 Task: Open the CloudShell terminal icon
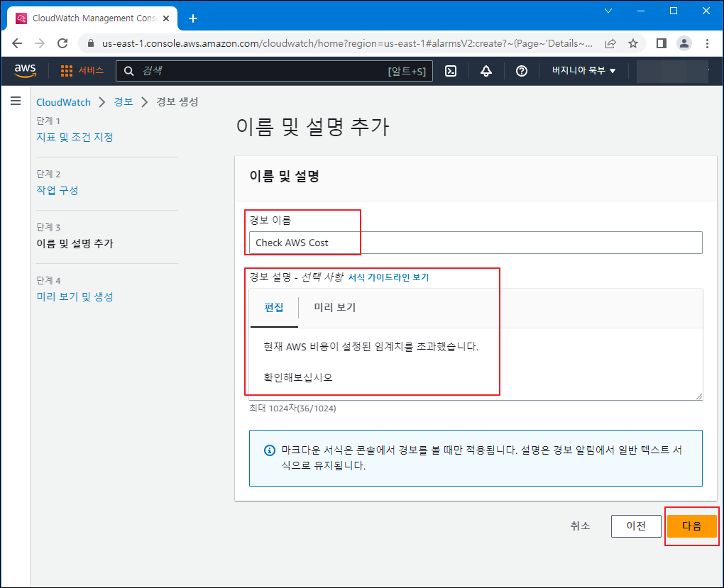pyautogui.click(x=451, y=71)
